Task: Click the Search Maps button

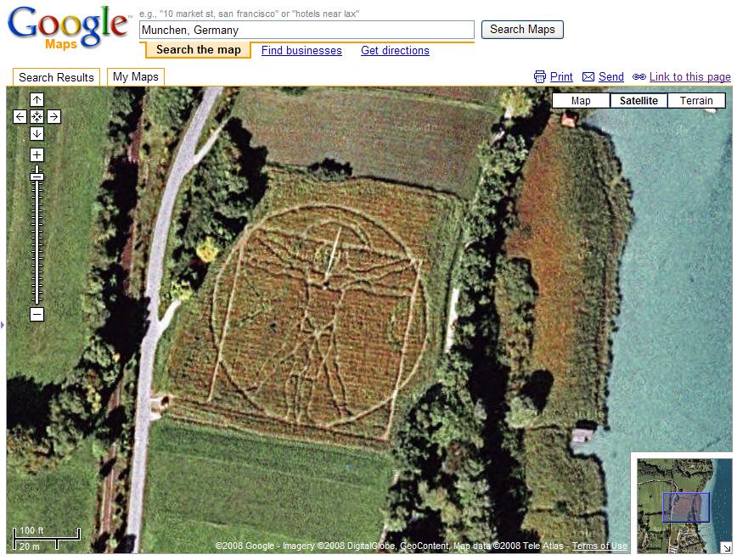Action: pyautogui.click(x=522, y=30)
